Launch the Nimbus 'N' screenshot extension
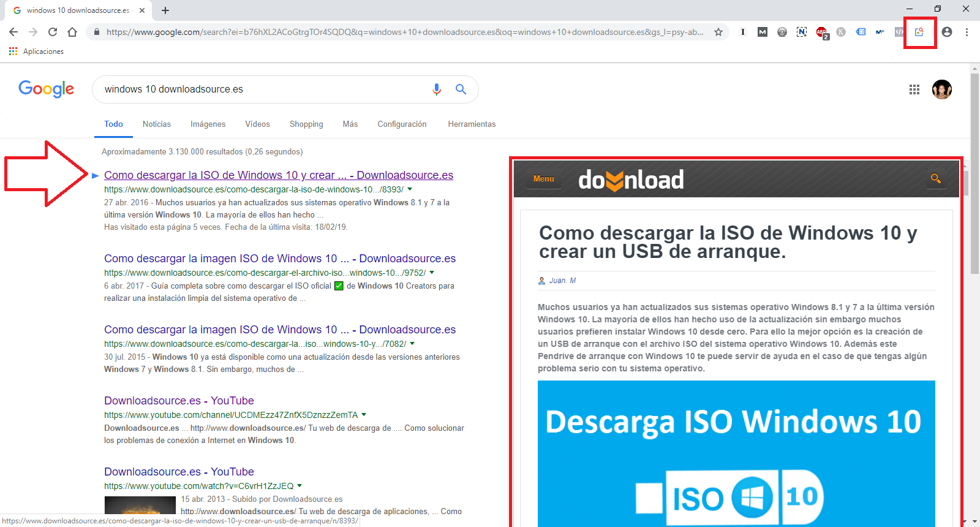This screenshot has height=527, width=980. 802,32
